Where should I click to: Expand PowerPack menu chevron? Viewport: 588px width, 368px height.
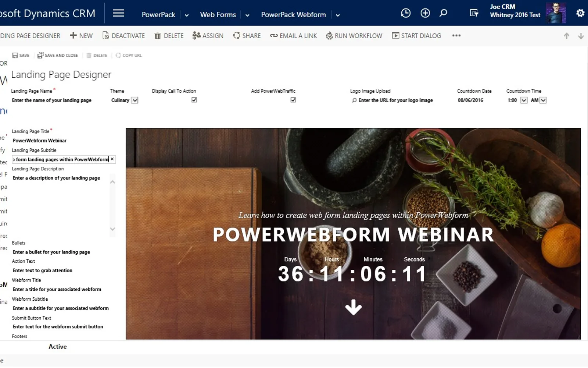(x=187, y=15)
